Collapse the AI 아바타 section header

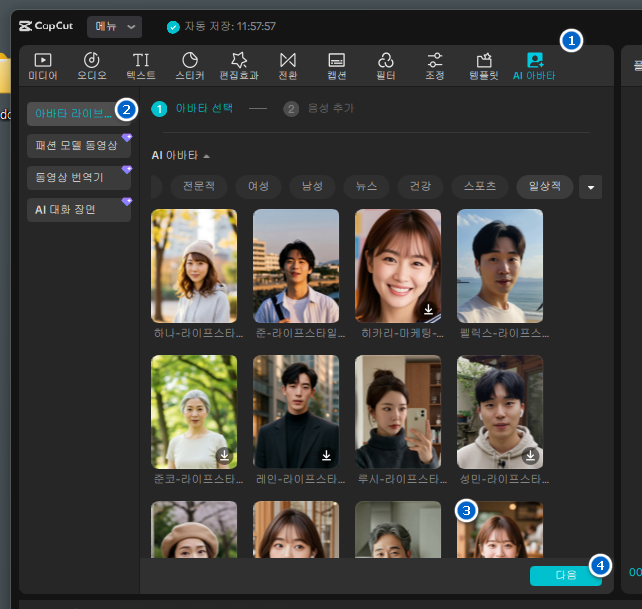(x=181, y=156)
